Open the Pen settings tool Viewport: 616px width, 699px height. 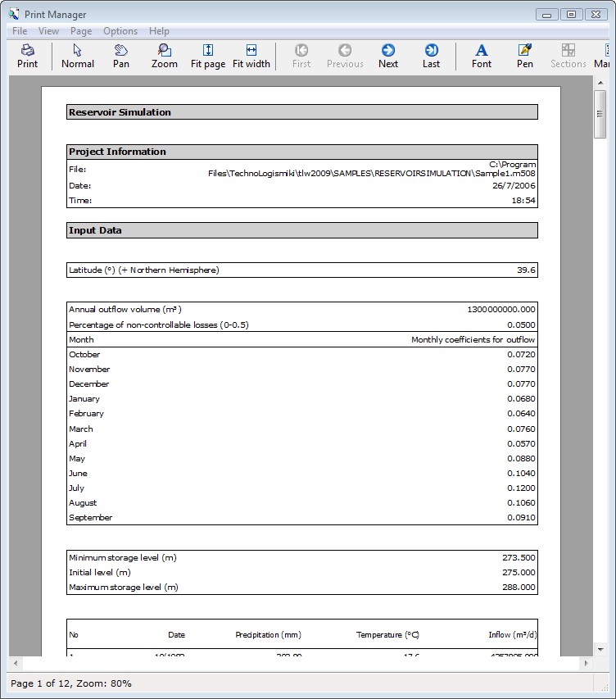[525, 56]
